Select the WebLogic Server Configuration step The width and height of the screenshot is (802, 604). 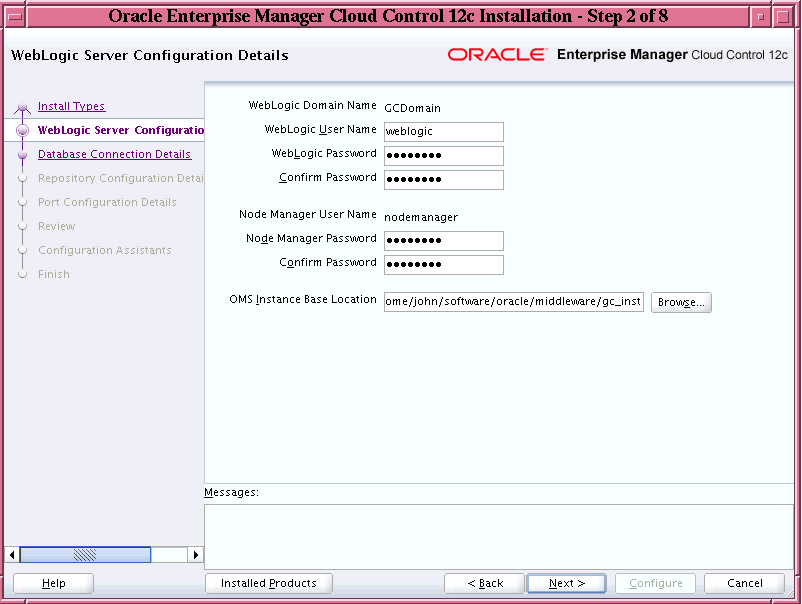click(121, 130)
